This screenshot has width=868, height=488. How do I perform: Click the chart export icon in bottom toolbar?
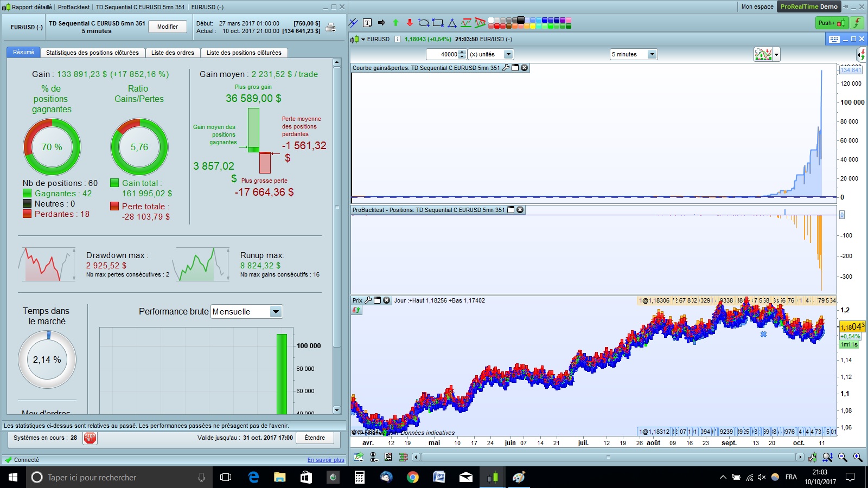coord(359,457)
